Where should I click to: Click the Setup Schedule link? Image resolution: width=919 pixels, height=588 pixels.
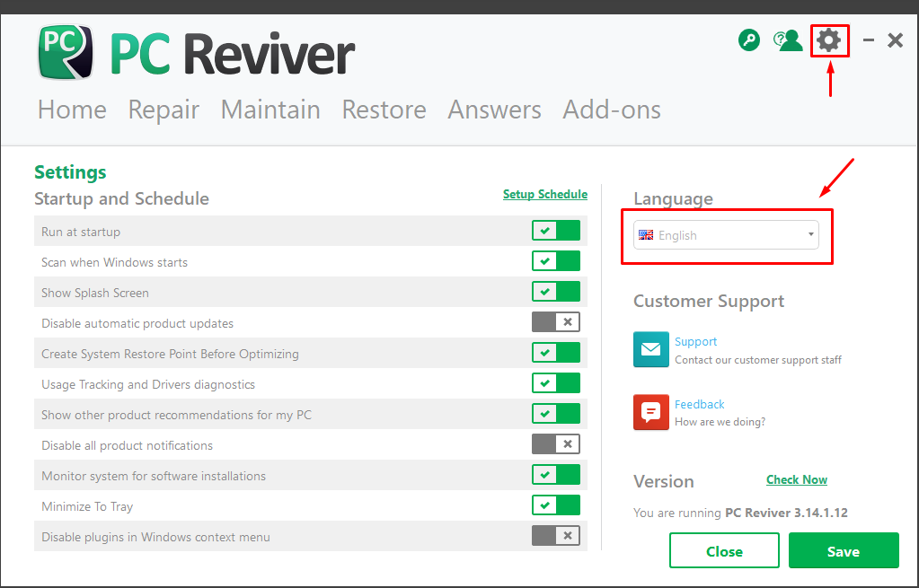click(x=545, y=195)
